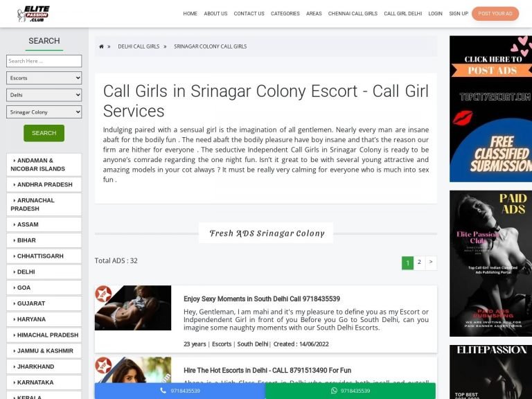This screenshot has width=532, height=399.
Task: Click the Post Ads banner on right
Action: [x=490, y=109]
